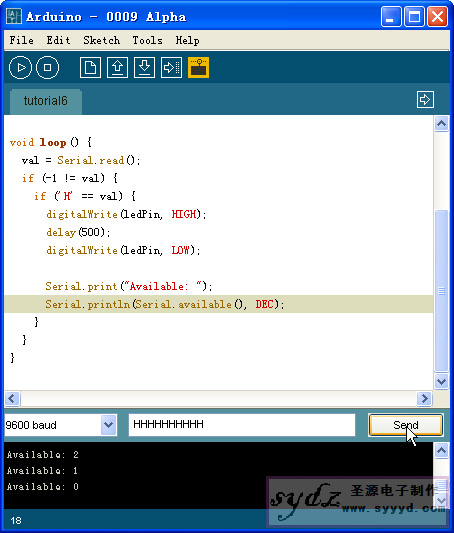The image size is (454, 533).
Task: Maximize the Arduino window
Action: [414, 16]
